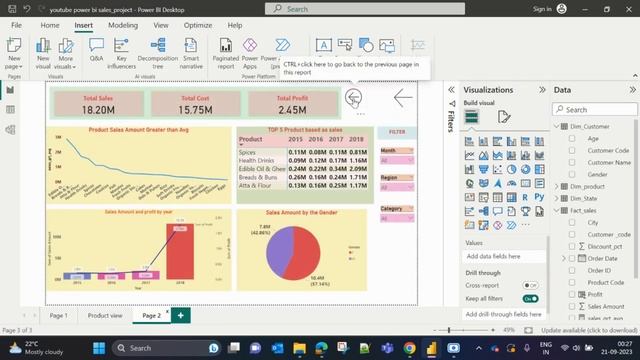
Task: Check the Gender field
Action: click(572, 174)
